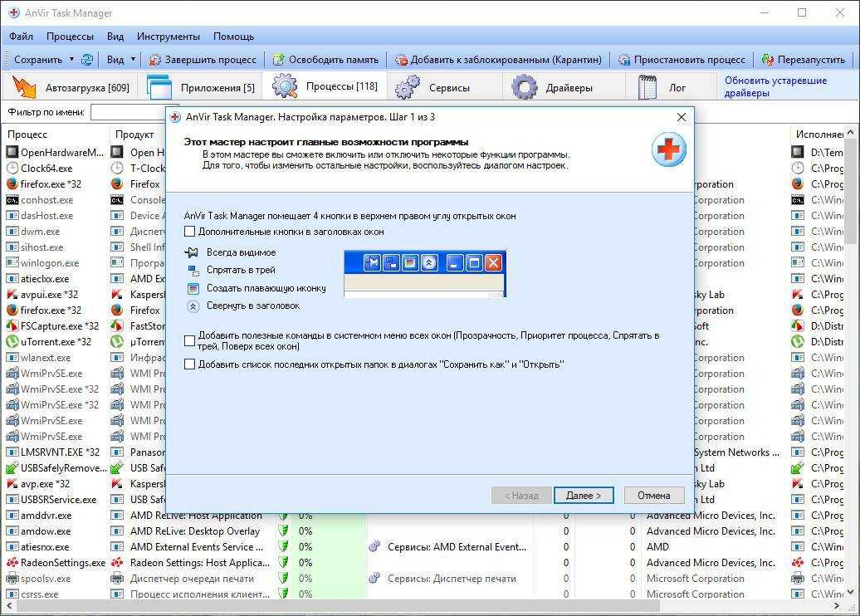Click the Освободить память icon

[279, 59]
